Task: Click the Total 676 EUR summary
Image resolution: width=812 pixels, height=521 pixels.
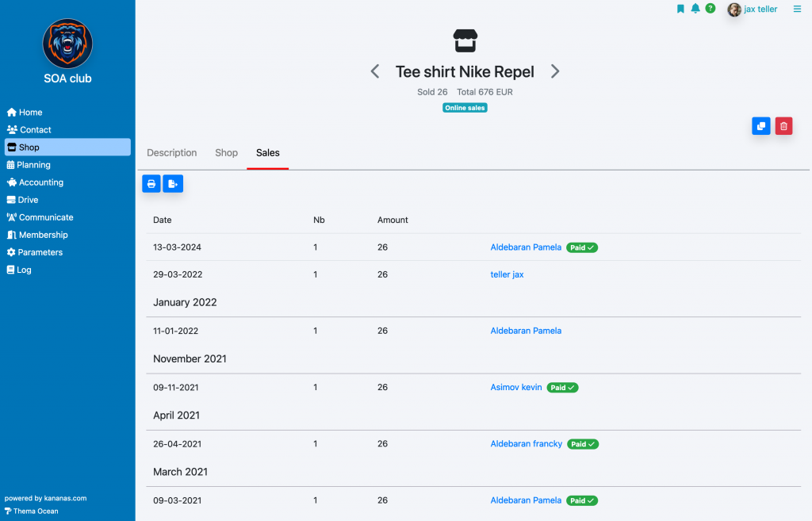Action: 485,92
